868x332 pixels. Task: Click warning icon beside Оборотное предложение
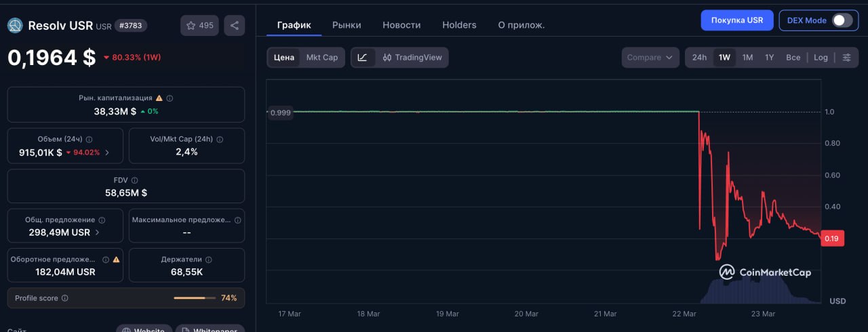pyautogui.click(x=116, y=260)
